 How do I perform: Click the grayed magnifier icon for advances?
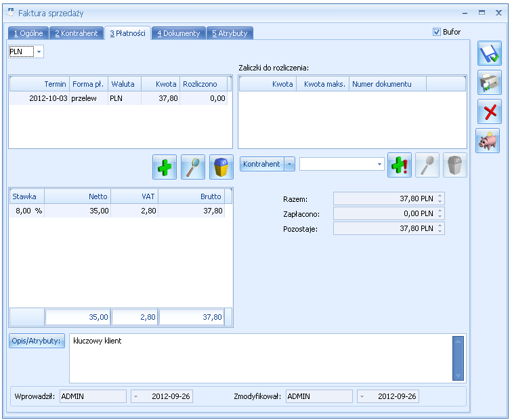[427, 165]
